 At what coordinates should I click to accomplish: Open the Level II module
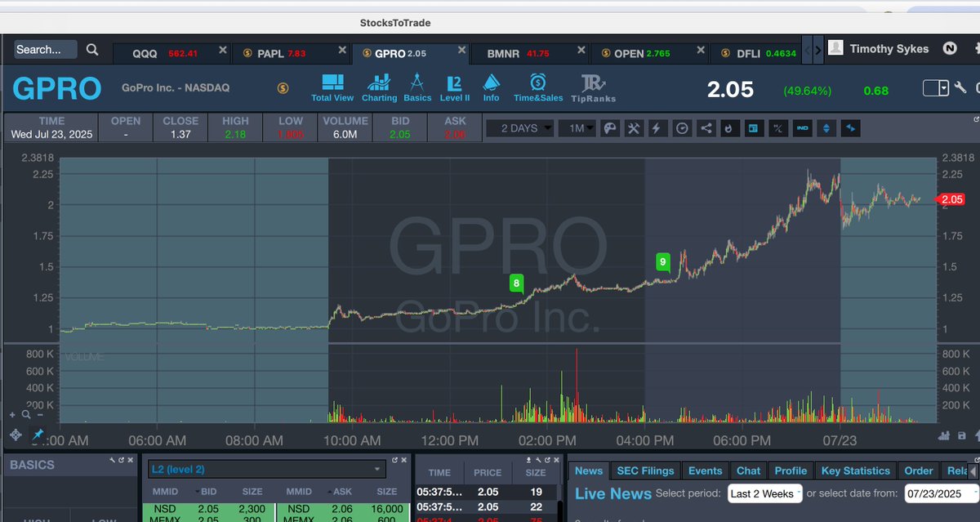click(455, 87)
